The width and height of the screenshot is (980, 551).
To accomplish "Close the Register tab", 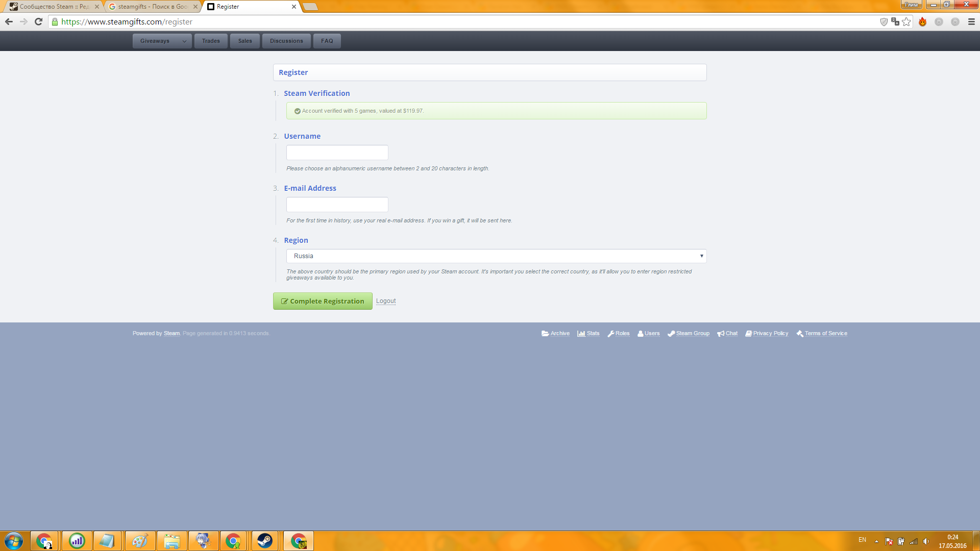I will [x=293, y=7].
